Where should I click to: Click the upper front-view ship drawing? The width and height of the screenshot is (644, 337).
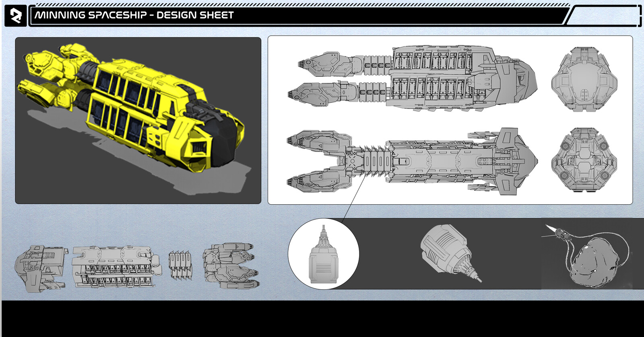point(584,79)
